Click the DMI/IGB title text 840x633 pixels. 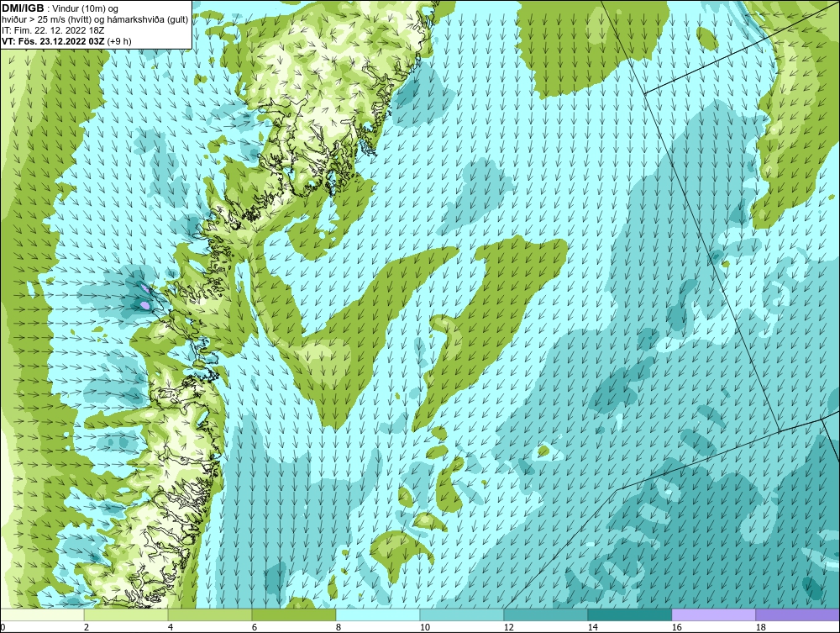23,8
